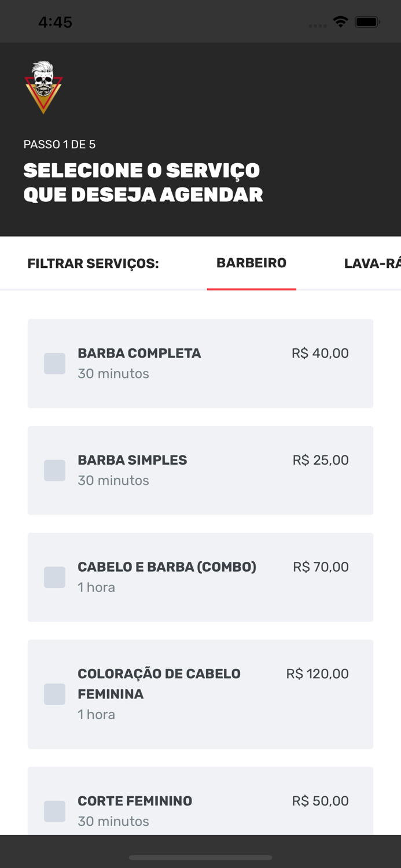
Task: Mark COLORAÇÃO DE CABELO FEMININA as selected
Action: (x=54, y=694)
